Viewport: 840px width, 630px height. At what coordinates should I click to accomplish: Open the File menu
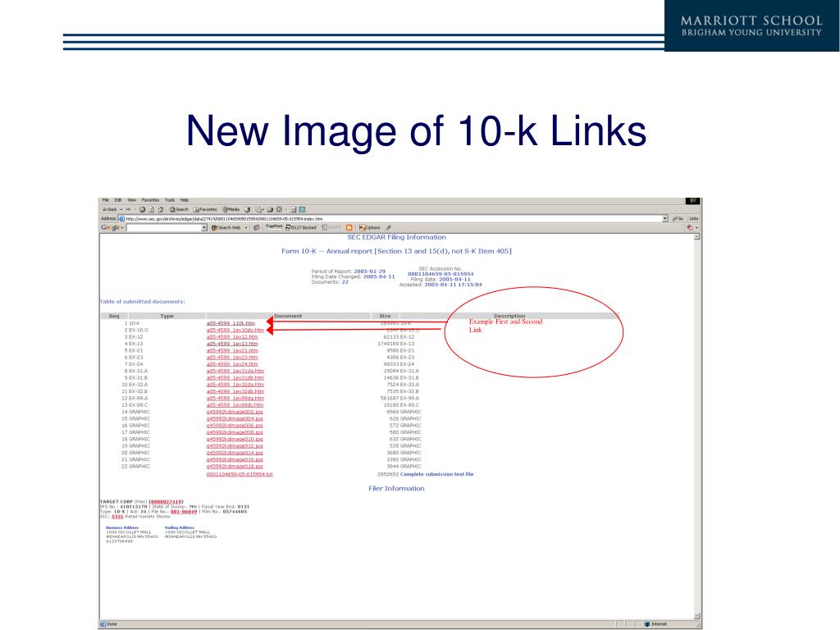pyautogui.click(x=106, y=200)
